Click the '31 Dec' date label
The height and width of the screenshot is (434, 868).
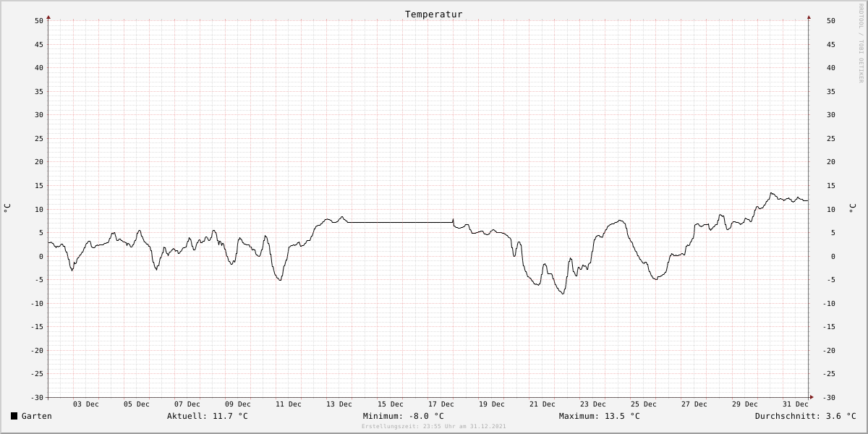tap(796, 404)
